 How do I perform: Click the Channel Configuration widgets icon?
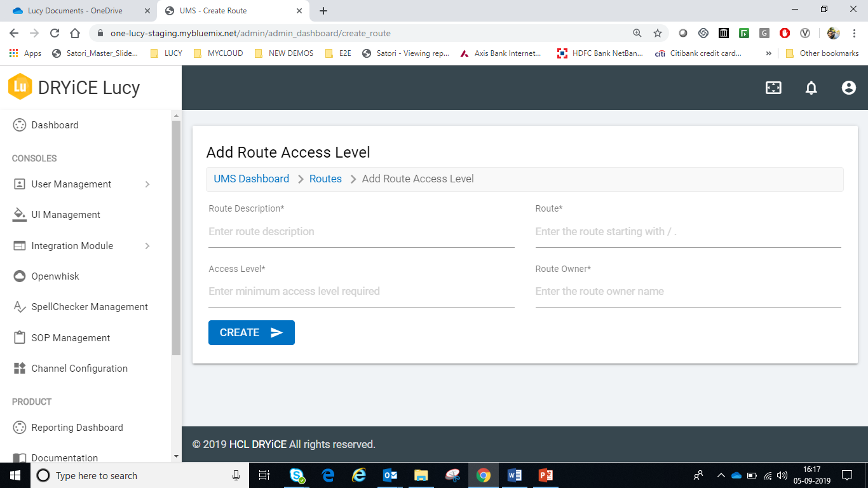20,369
